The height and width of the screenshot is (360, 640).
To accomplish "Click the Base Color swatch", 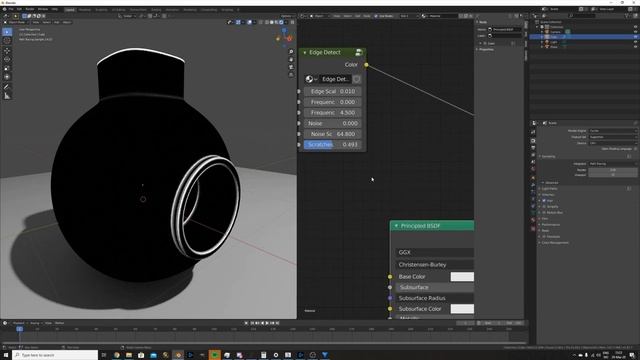I will [x=462, y=277].
